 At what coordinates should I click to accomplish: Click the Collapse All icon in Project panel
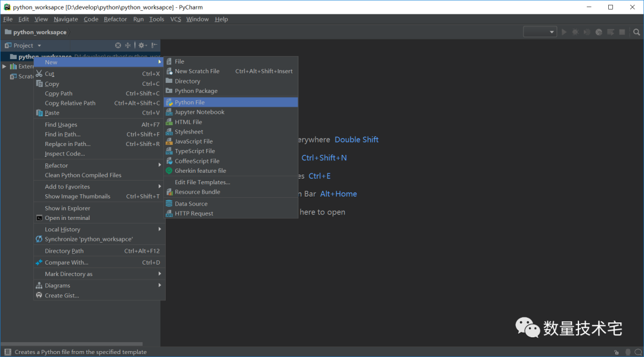(x=128, y=45)
